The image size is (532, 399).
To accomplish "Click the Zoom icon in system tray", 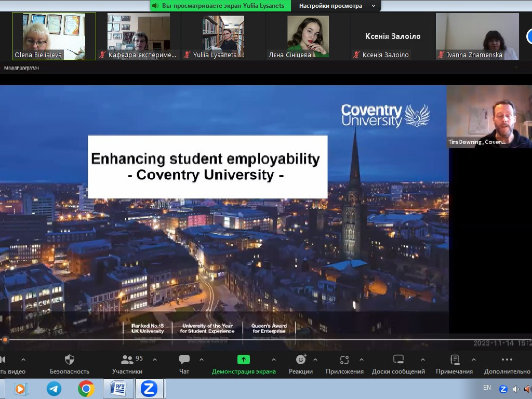I will (503, 389).
